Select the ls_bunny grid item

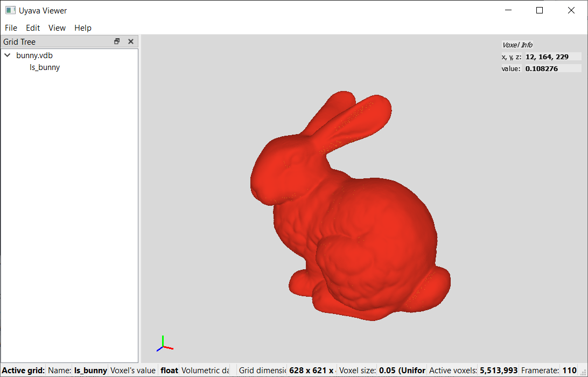(x=45, y=67)
